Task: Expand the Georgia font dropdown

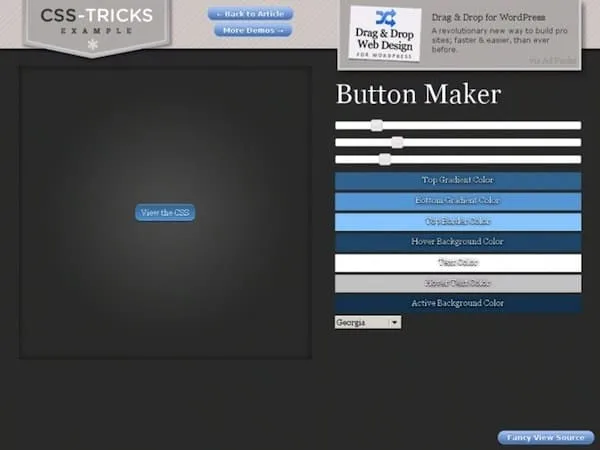Action: coord(368,323)
